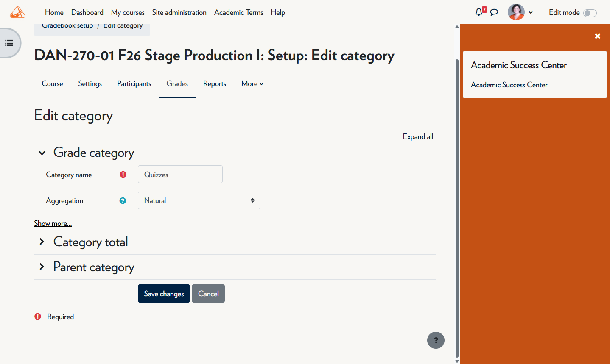Collapse the Grade category section
This screenshot has width=610, height=364.
coord(42,153)
